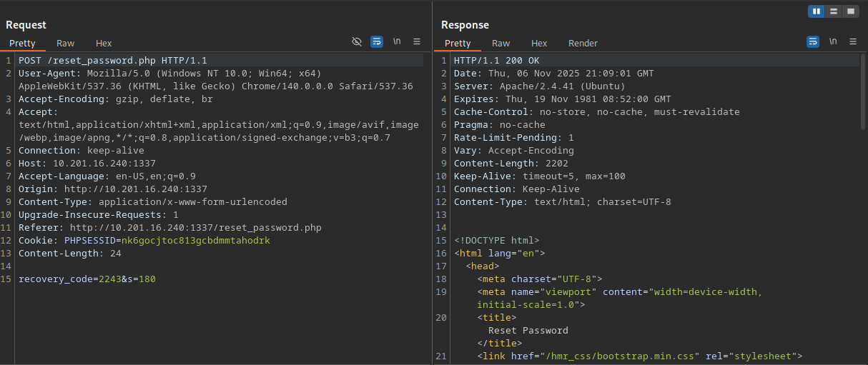The width and height of the screenshot is (868, 365).
Task: Select combined single-pane layout icon
Action: pos(850,11)
